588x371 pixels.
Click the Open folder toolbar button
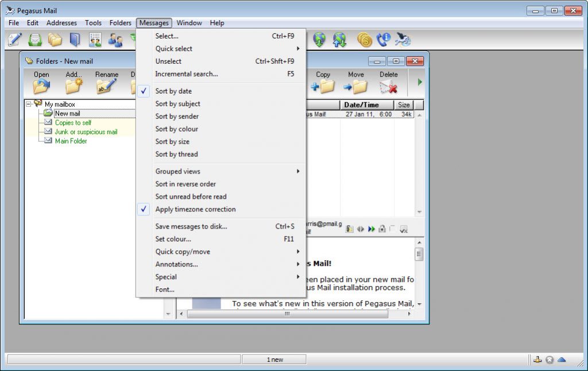[x=41, y=82]
